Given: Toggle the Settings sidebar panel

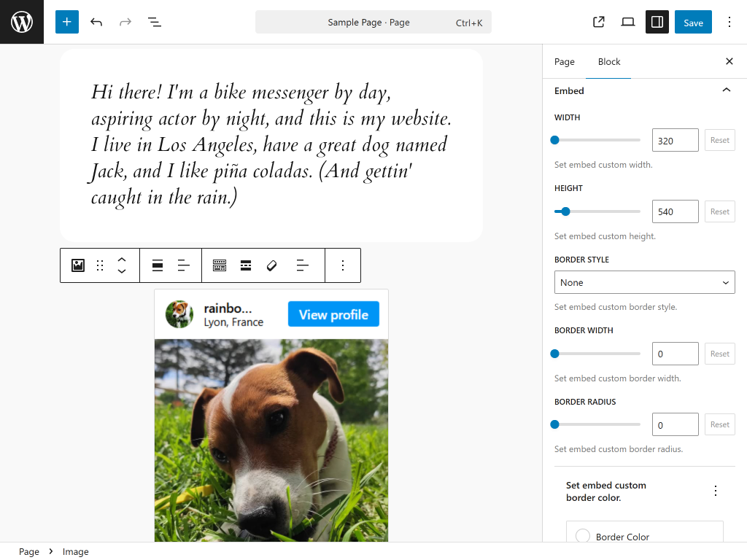Looking at the screenshot, I should click(657, 22).
